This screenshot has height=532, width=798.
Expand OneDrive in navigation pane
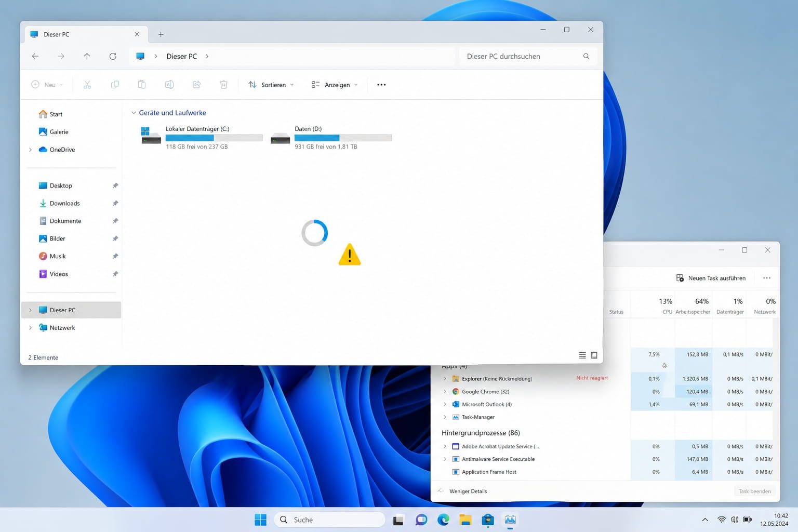click(30, 150)
